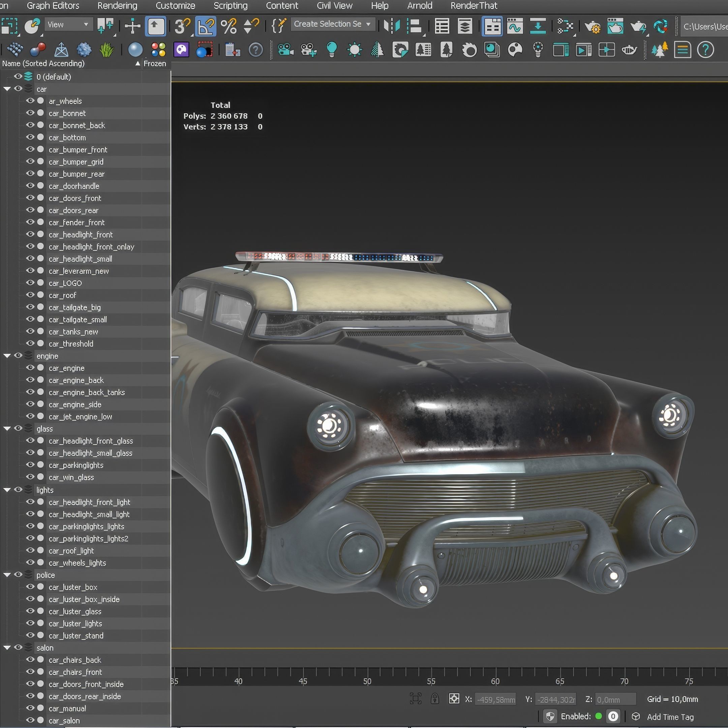Open the Rendering menu

click(x=117, y=6)
